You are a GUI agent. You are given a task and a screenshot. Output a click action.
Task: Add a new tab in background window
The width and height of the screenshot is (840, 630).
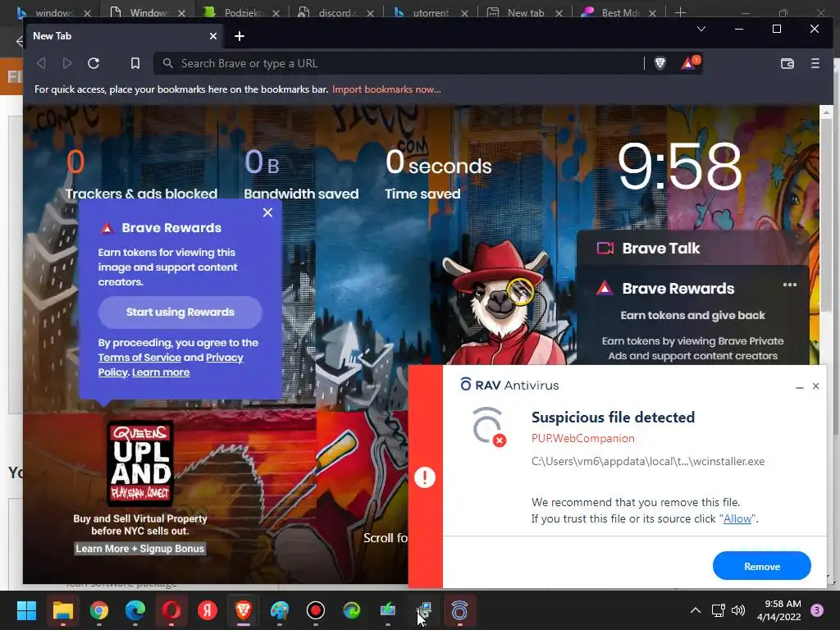680,11
